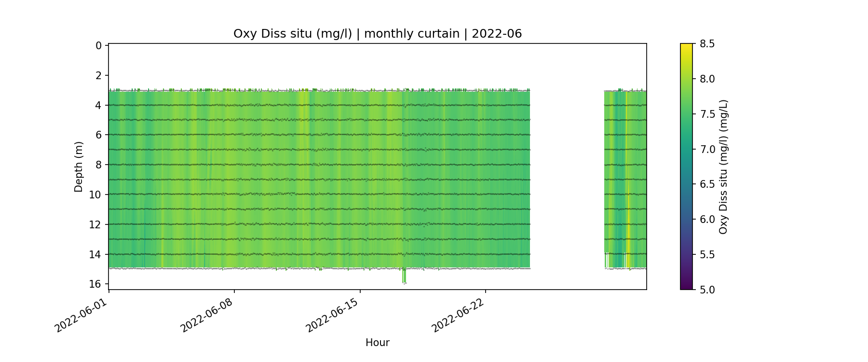Click the depth axis tick label 8
The width and height of the screenshot is (868, 362).
(99, 165)
